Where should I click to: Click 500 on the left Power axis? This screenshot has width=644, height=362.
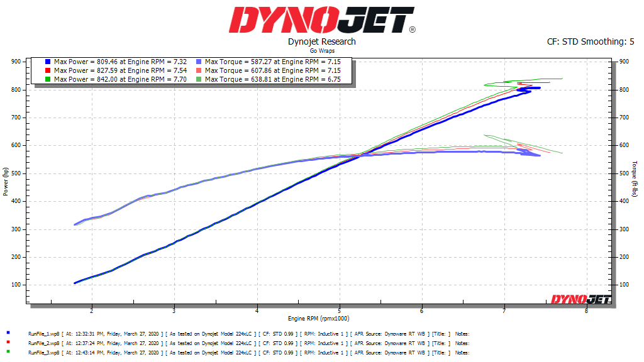[x=16, y=173]
